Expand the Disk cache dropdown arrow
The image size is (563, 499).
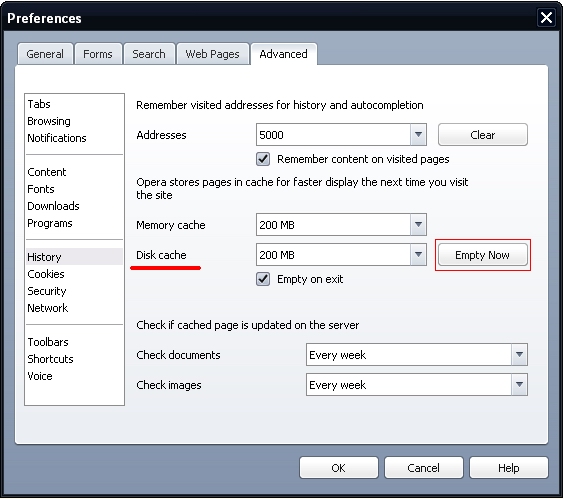point(418,255)
